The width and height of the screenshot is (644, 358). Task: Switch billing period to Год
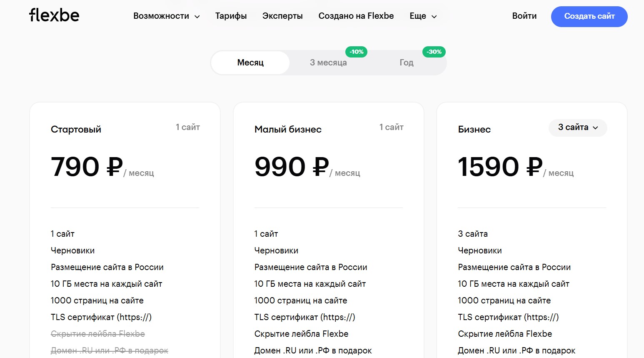(406, 63)
